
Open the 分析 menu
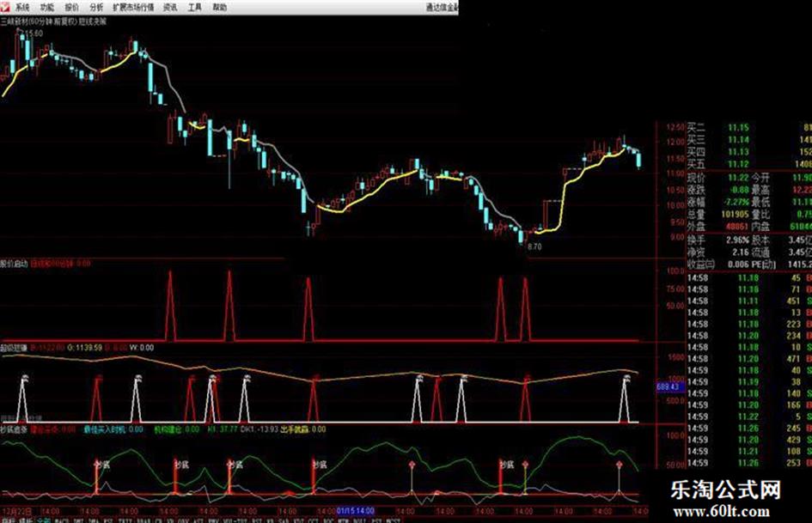(x=96, y=7)
